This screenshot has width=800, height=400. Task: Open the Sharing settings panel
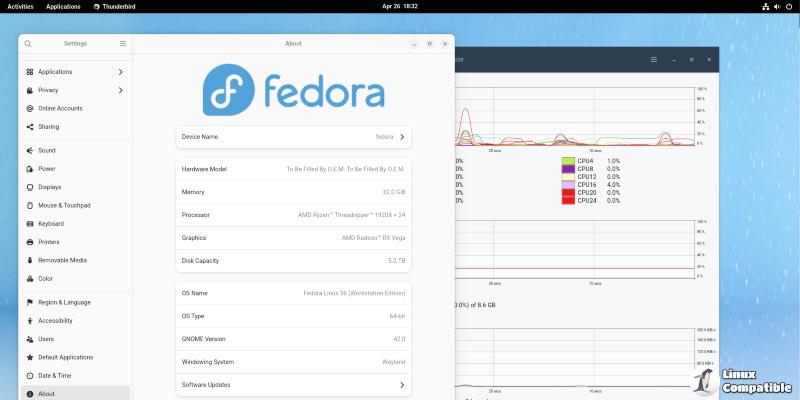pos(48,127)
